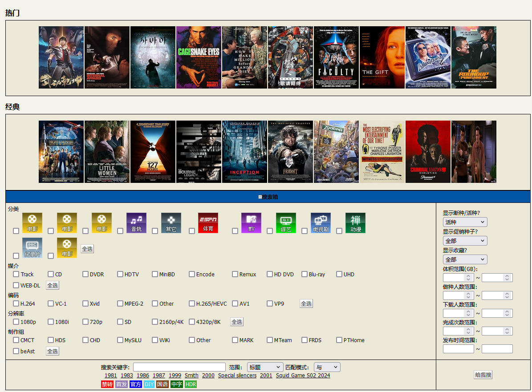Viewport: 532px width, 392px height.
Task: Click 全选 in the 媒介 medium row
Action: [53, 286]
